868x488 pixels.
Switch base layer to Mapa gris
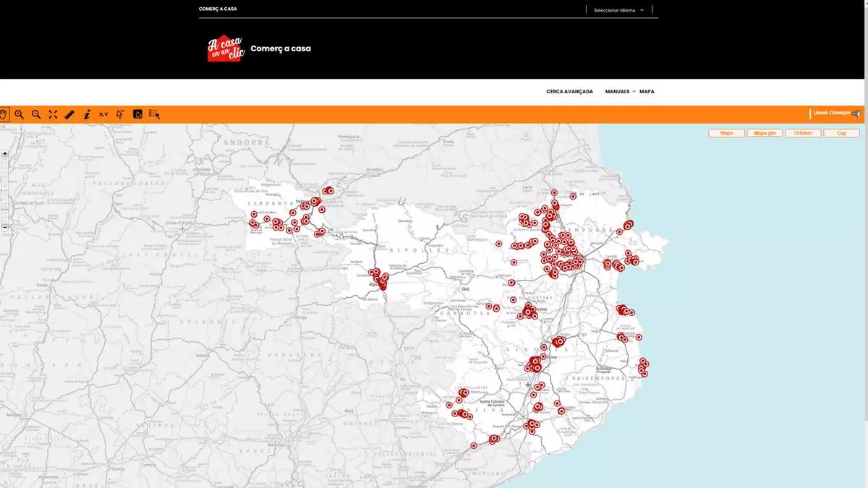pos(765,133)
